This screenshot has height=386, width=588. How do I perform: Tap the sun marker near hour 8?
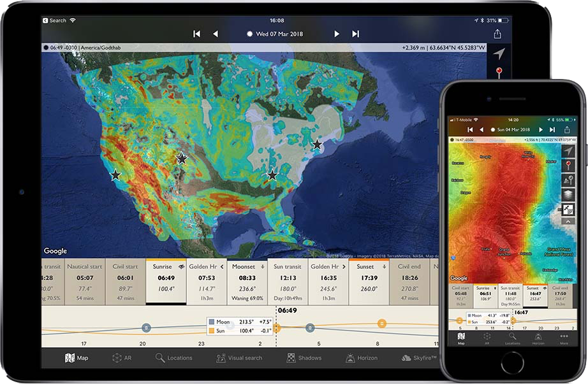[382, 323]
